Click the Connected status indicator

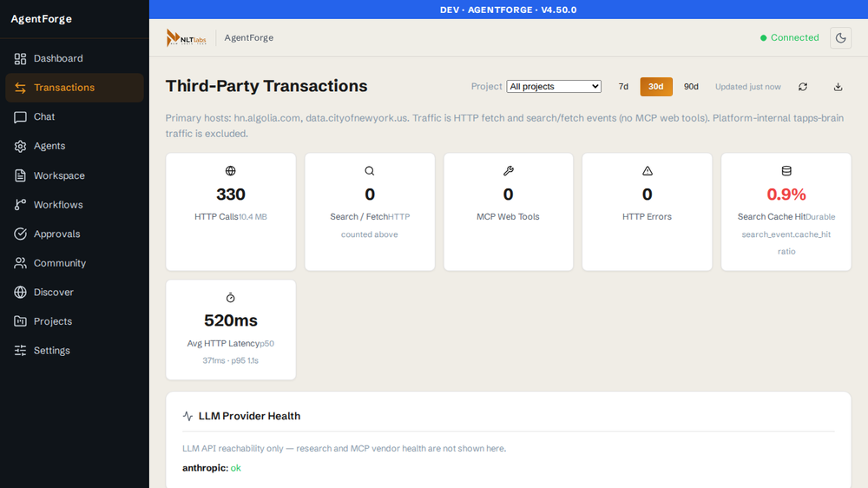[x=789, y=37]
